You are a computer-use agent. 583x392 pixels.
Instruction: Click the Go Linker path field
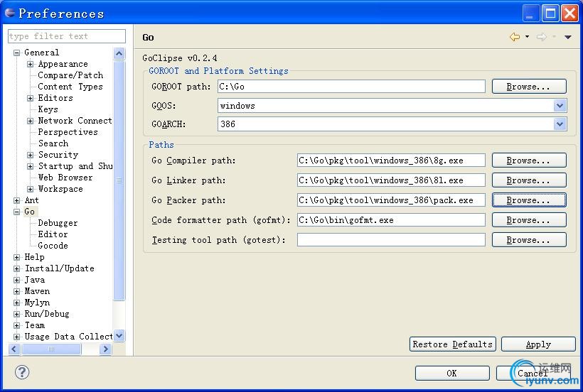(x=391, y=180)
